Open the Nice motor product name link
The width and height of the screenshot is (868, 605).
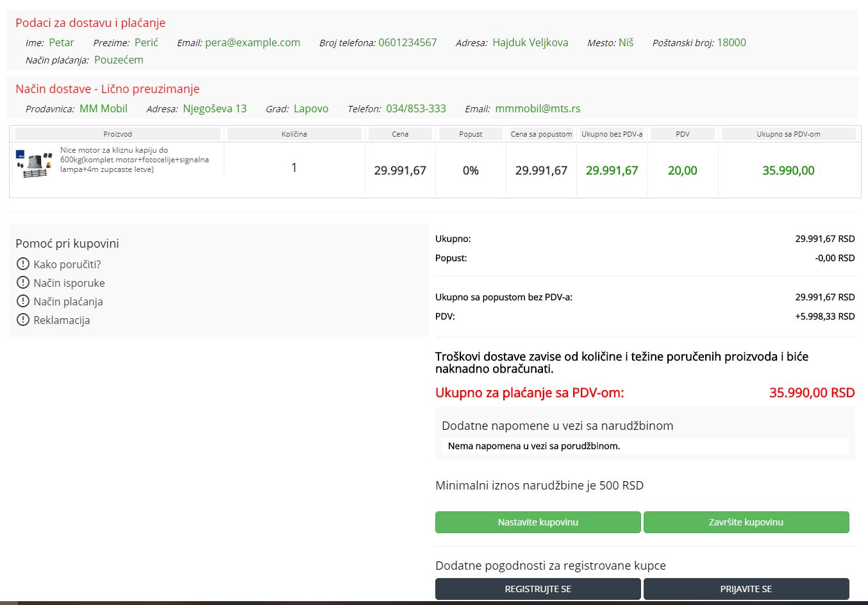tap(134, 160)
